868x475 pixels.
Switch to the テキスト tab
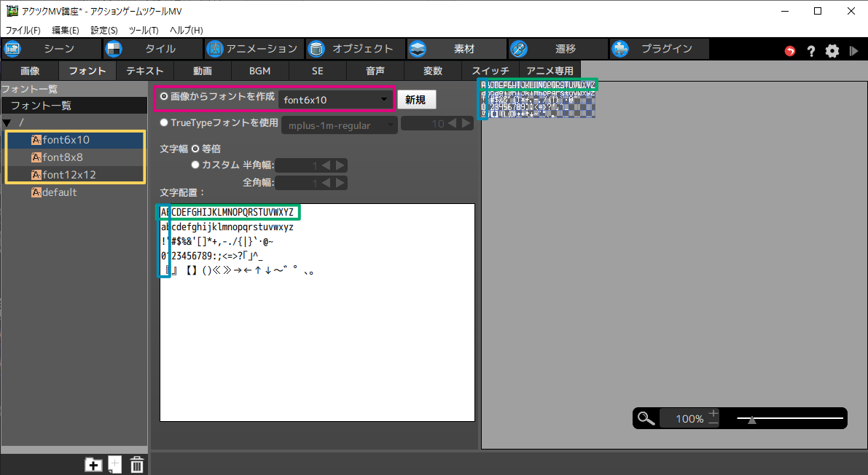point(144,71)
